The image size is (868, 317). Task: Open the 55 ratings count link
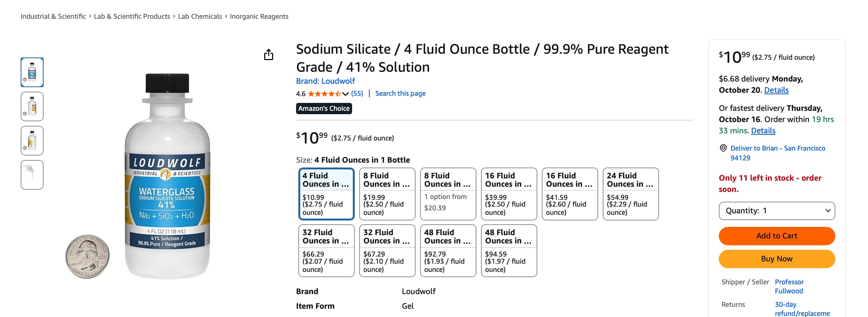pos(357,94)
